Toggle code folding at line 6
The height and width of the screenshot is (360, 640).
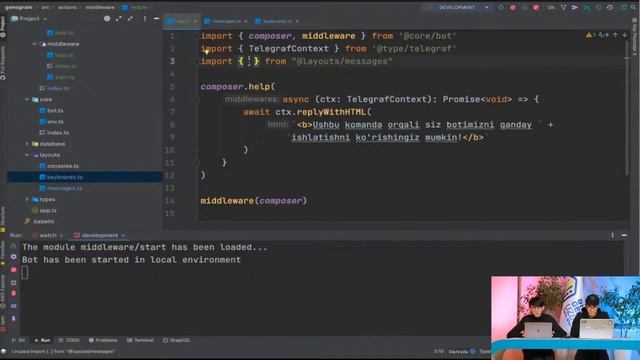tap(197, 99)
